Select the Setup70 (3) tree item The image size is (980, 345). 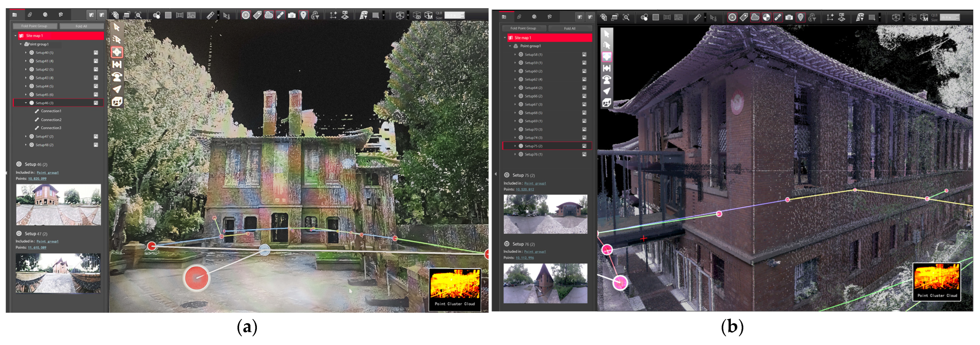(533, 129)
